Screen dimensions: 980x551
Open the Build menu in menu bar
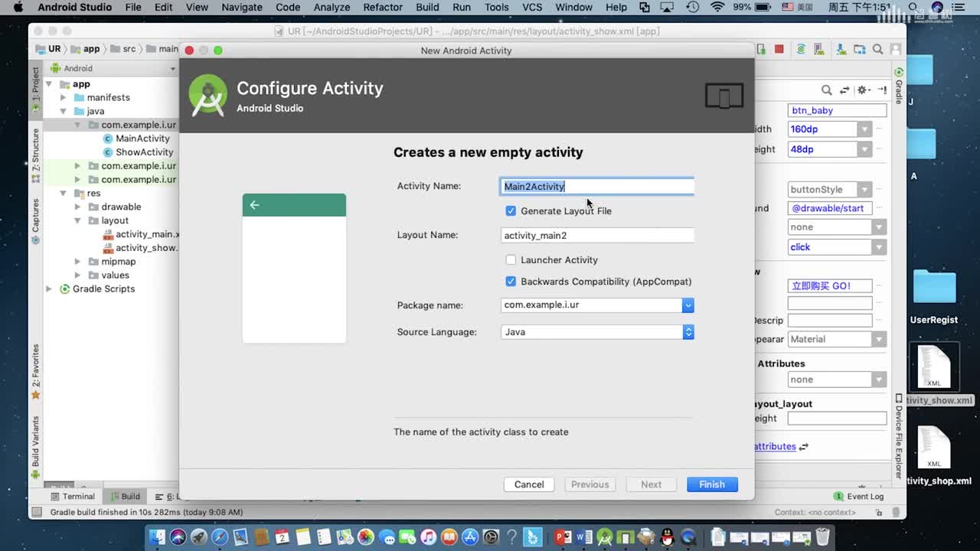point(427,8)
